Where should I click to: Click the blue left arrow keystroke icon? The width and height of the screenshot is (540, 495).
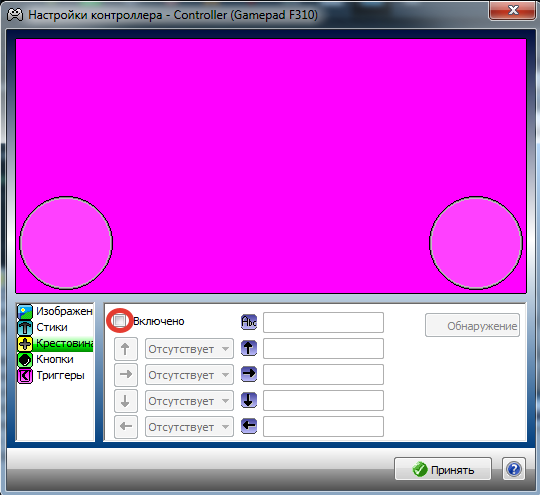click(249, 426)
